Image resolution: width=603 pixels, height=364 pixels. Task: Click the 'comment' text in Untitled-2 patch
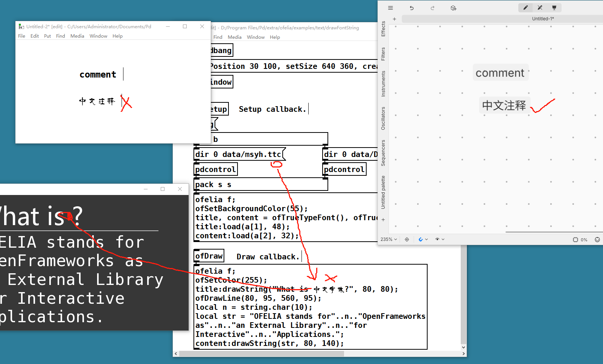click(98, 75)
